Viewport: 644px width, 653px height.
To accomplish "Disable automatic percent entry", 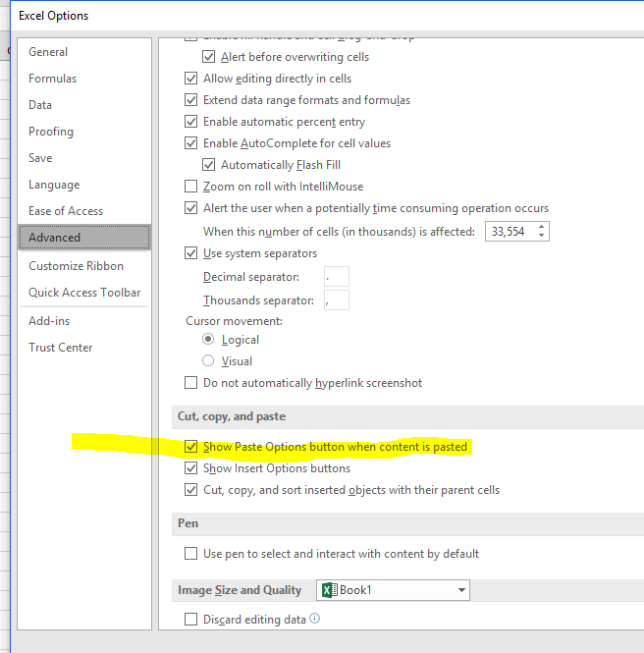I will [x=190, y=122].
